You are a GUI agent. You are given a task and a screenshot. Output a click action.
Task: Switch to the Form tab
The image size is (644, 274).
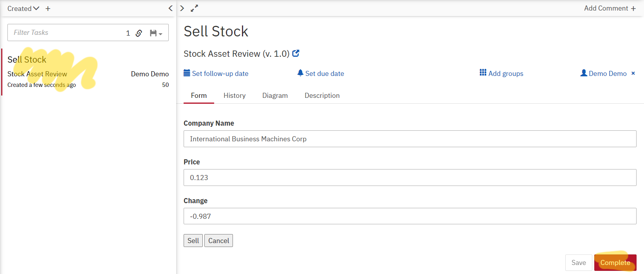pos(199,96)
